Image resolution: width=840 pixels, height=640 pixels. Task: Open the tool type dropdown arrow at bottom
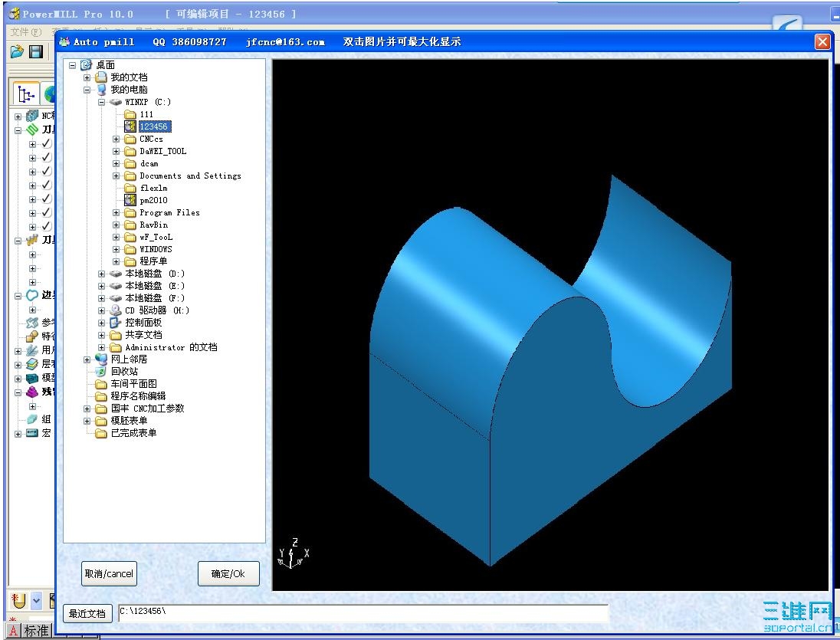click(x=36, y=601)
